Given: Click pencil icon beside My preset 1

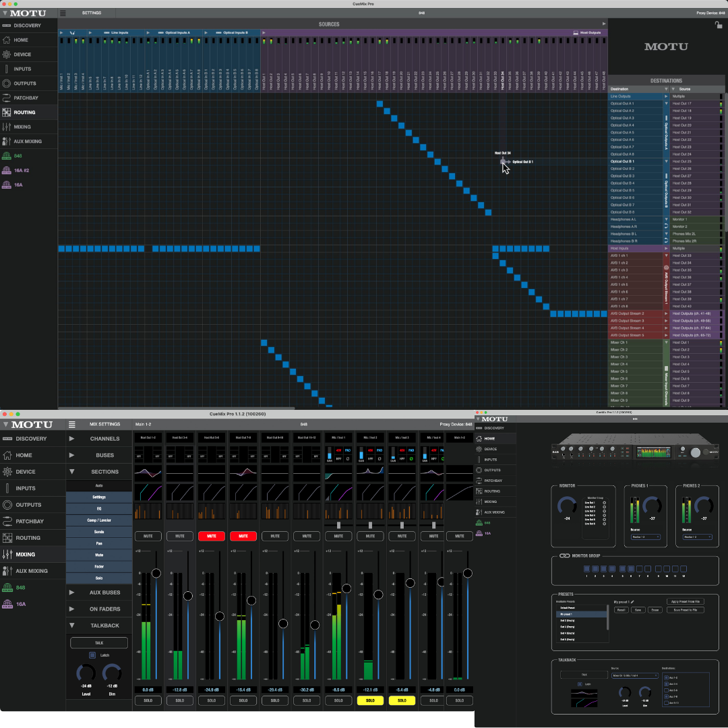Looking at the screenshot, I should coord(632,602).
